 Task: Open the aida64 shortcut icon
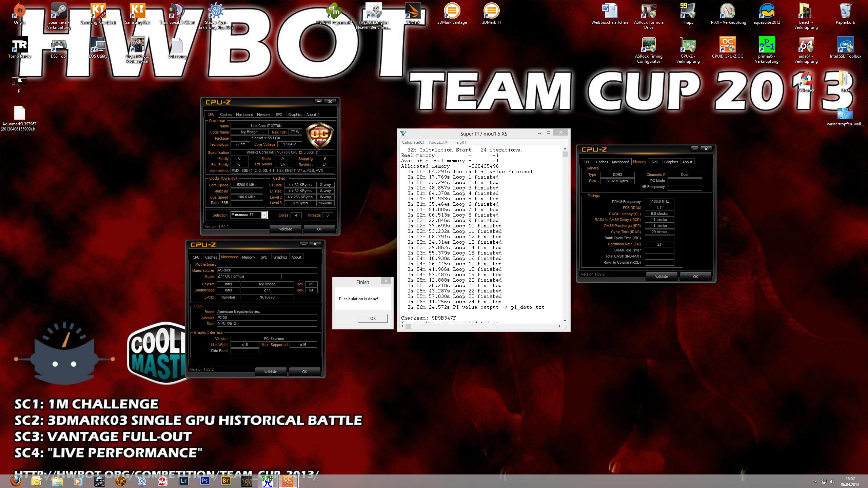(806, 50)
